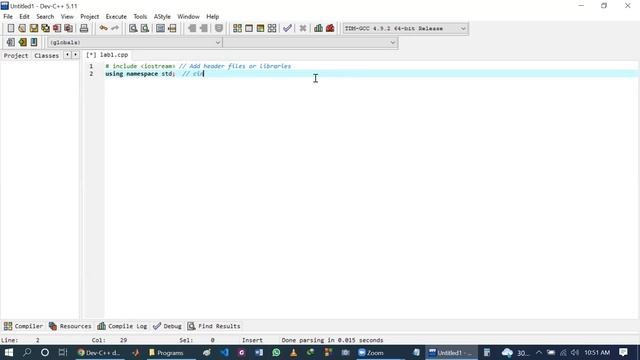Click line number 1 in gutter
This screenshot has height=360, width=640.
91,66
